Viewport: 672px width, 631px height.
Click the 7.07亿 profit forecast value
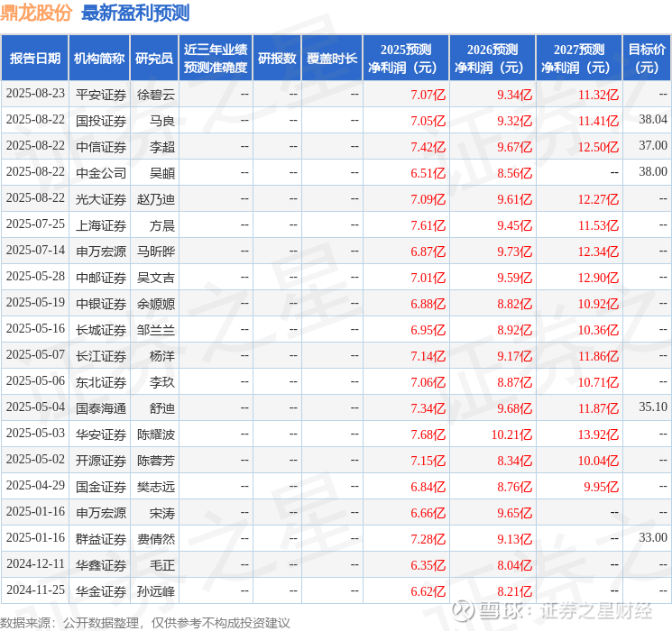pyautogui.click(x=428, y=95)
